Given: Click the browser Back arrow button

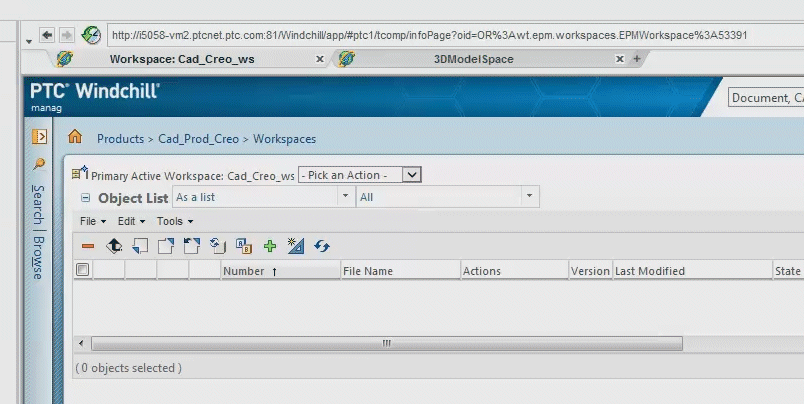Looking at the screenshot, I should point(47,35).
